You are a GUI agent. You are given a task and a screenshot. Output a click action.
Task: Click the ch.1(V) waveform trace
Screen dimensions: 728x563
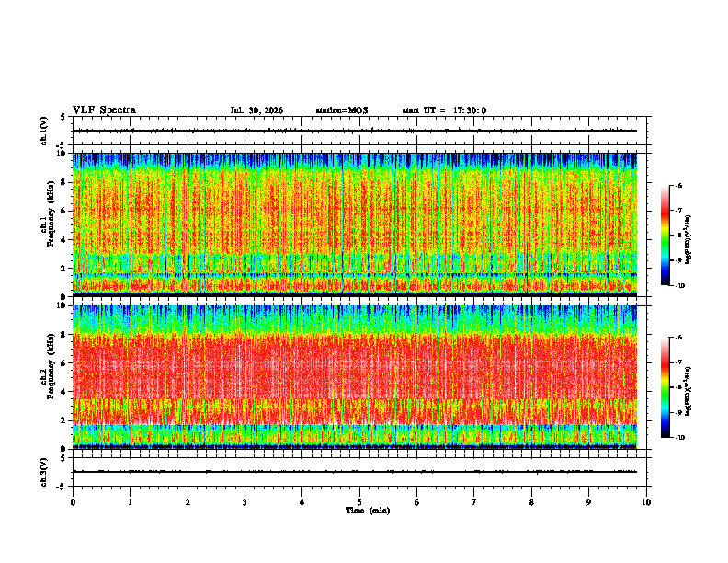(355, 131)
